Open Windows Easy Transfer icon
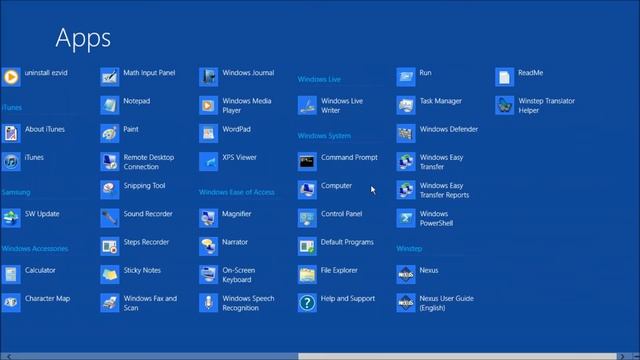Screen dimensions: 640x360 pyautogui.click(x=406, y=162)
